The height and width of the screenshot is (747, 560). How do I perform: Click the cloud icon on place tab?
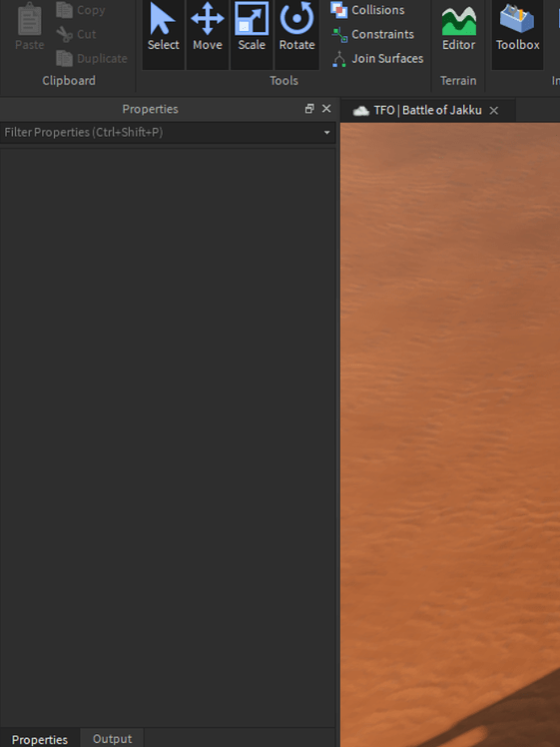click(x=360, y=111)
